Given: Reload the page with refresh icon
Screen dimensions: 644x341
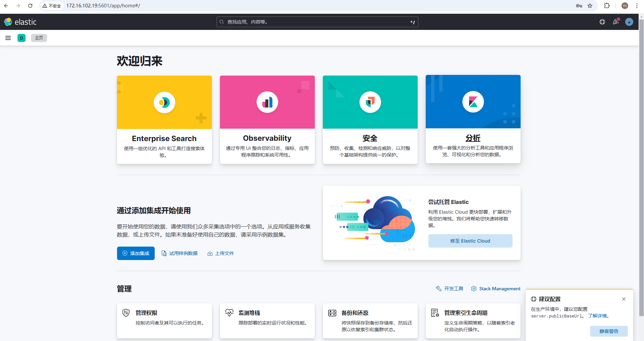Looking at the screenshot, I should [30, 6].
